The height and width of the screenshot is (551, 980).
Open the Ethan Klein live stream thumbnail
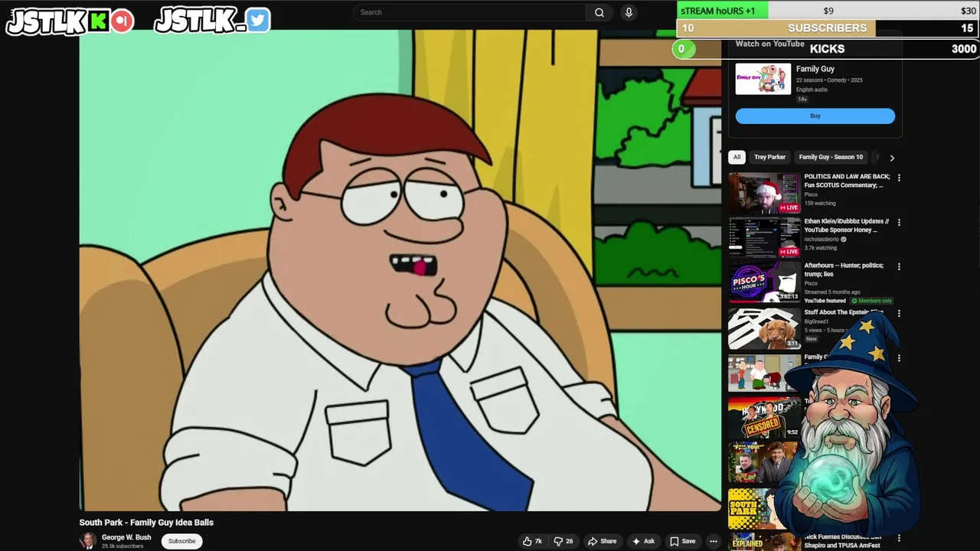764,237
